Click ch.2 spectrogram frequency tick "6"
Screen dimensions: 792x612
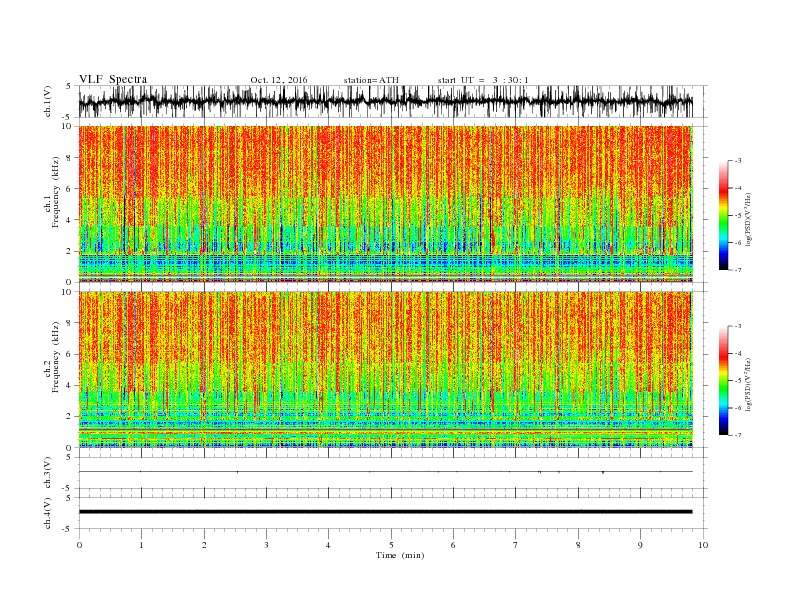click(69, 354)
